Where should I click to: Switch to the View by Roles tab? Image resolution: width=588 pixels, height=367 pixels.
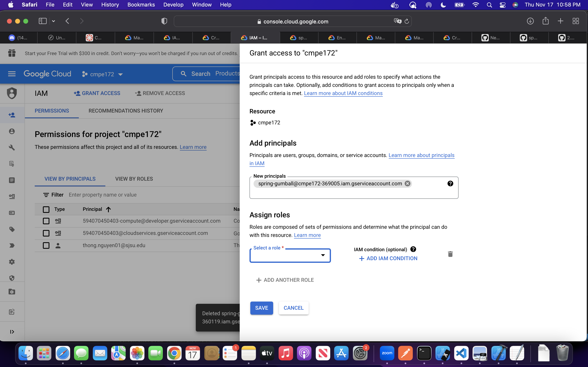click(134, 179)
